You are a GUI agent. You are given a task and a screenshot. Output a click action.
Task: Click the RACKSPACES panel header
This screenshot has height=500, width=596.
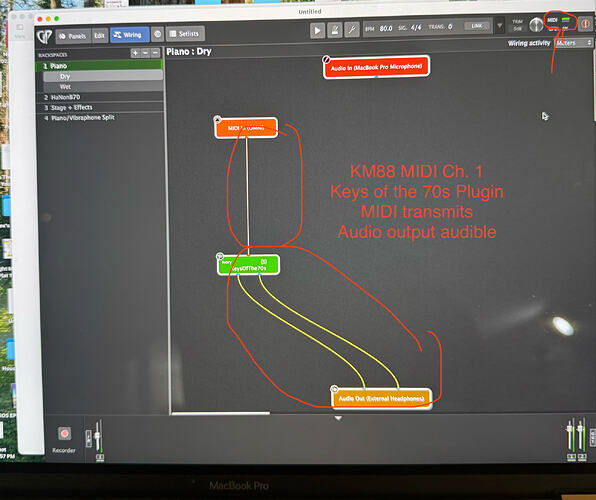53,55
